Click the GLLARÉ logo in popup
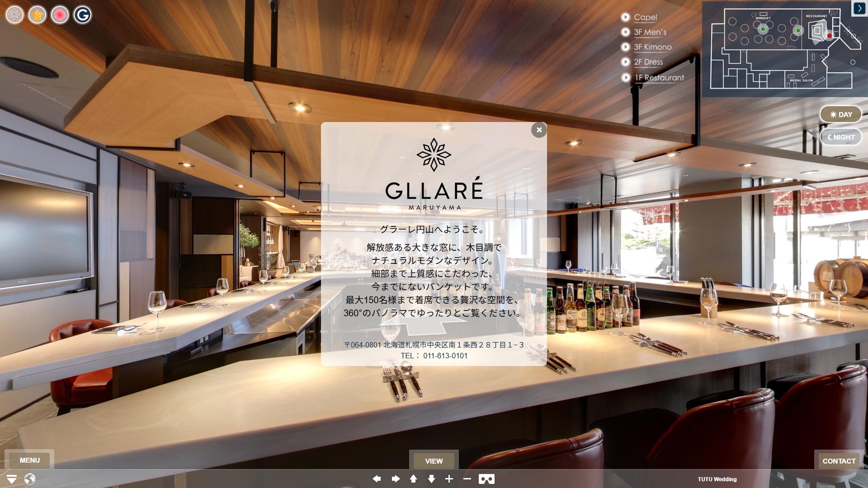This screenshot has width=868, height=488. pyautogui.click(x=434, y=174)
